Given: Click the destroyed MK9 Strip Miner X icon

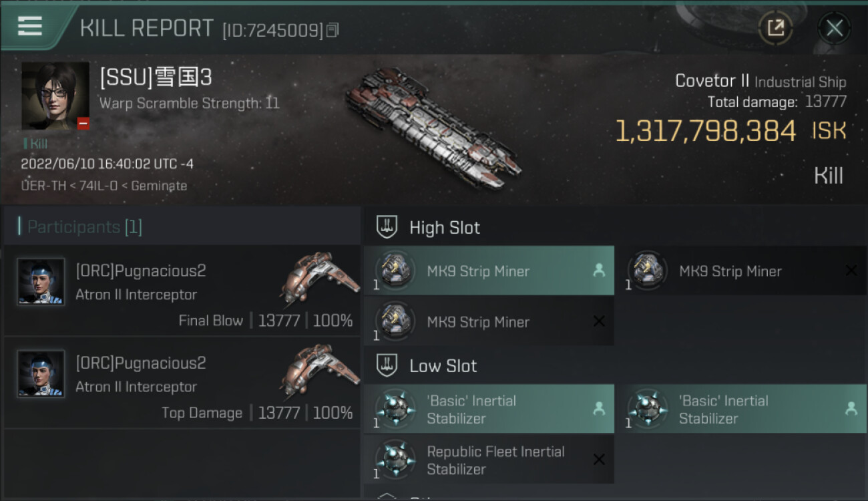Looking at the screenshot, I should pyautogui.click(x=851, y=271).
